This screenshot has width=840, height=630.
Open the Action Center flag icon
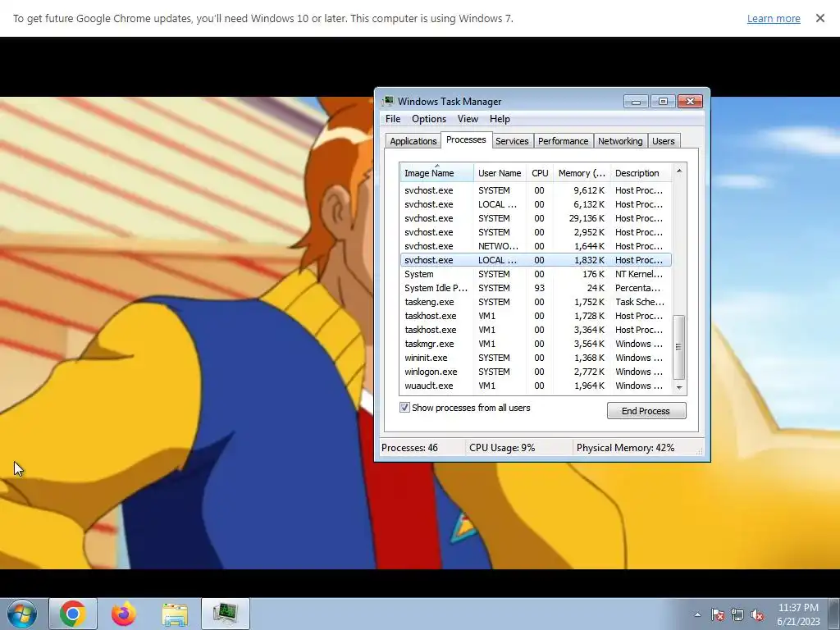[717, 614]
